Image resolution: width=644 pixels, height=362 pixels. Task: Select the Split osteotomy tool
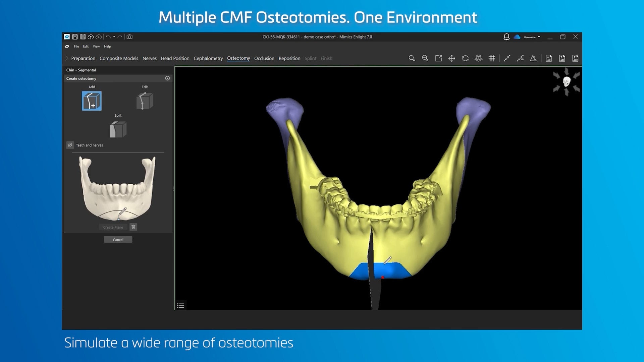tap(118, 129)
